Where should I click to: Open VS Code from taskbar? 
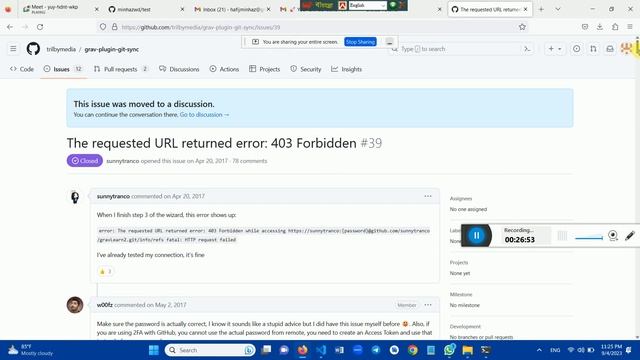pyautogui.click(x=321, y=350)
